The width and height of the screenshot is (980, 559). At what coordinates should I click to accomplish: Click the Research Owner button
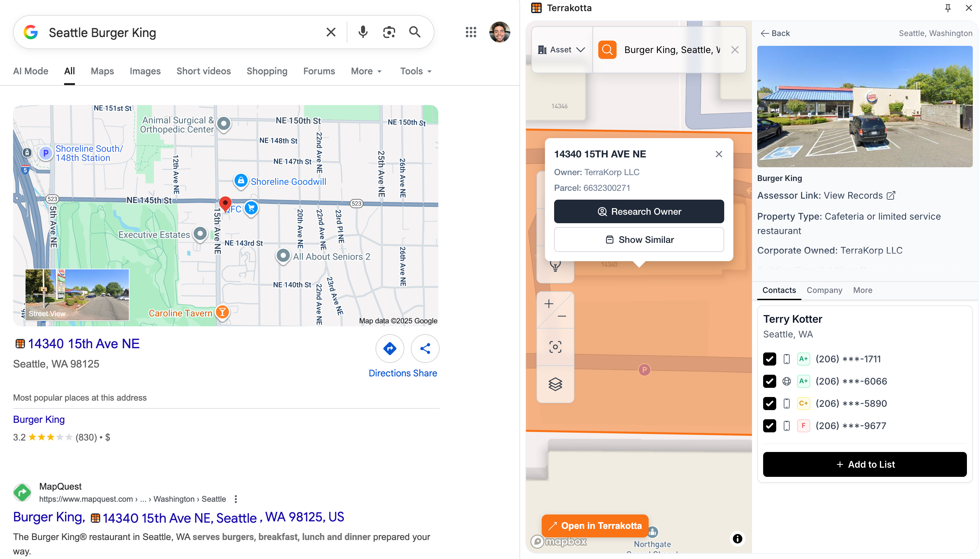click(x=639, y=211)
